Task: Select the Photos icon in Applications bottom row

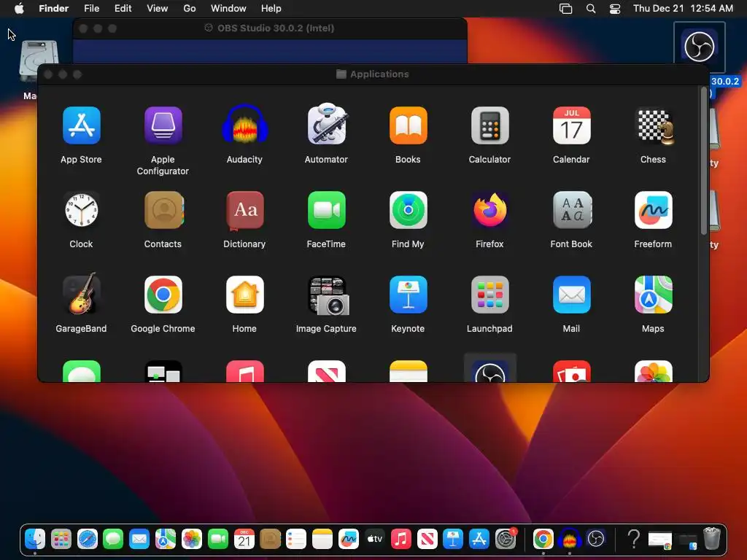Action: point(653,371)
